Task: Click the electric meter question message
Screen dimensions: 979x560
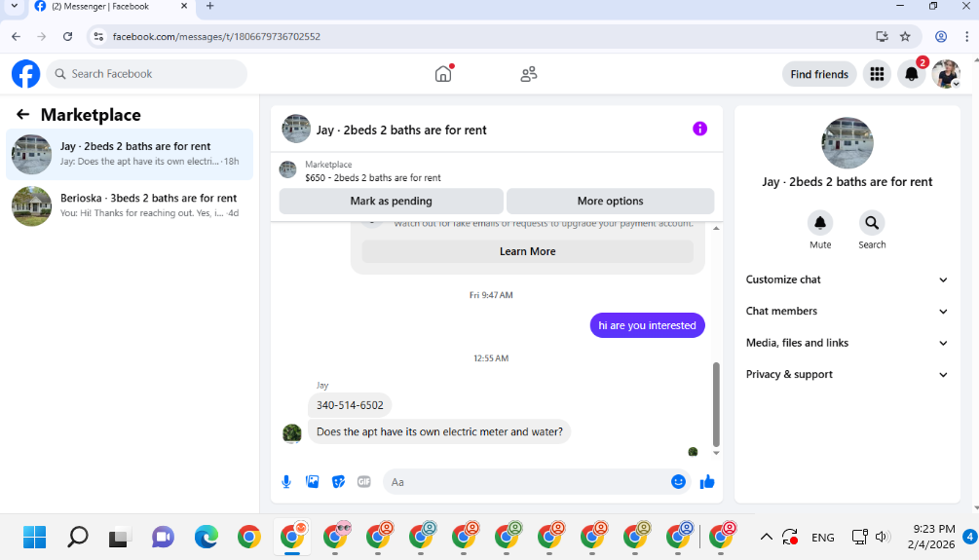Action: [439, 431]
